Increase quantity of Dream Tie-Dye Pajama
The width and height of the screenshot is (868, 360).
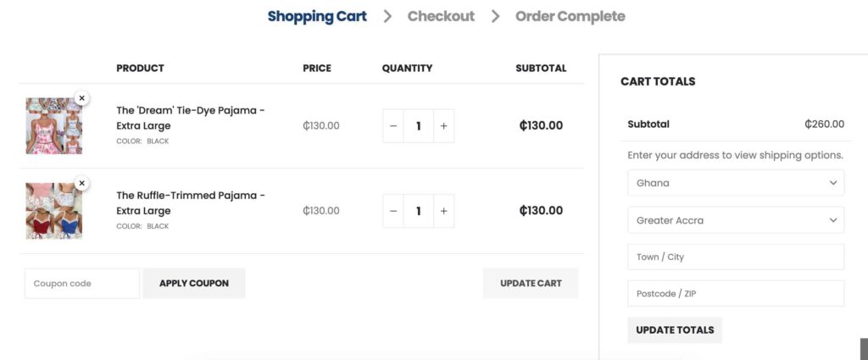(443, 126)
